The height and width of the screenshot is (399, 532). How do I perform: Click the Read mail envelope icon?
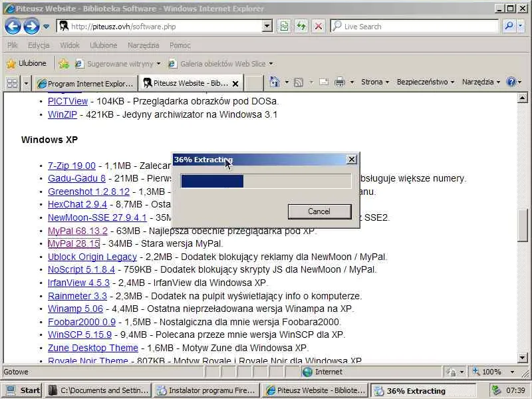click(x=324, y=82)
